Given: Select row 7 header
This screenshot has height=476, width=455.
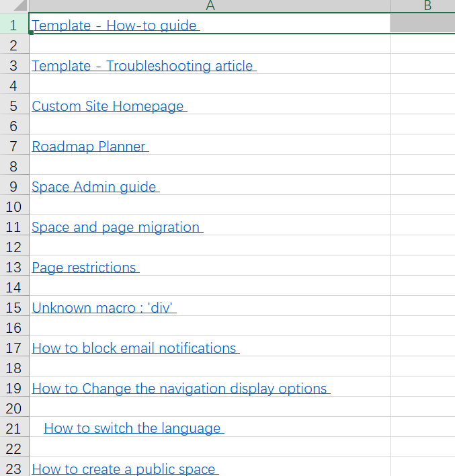Looking at the screenshot, I should (14, 144).
